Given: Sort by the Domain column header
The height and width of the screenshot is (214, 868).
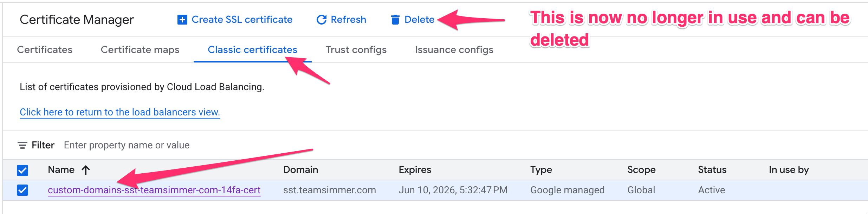Looking at the screenshot, I should 300,170.
